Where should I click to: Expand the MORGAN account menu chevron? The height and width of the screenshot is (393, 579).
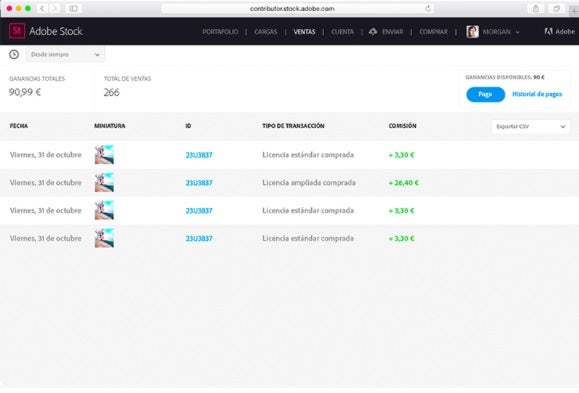[518, 32]
